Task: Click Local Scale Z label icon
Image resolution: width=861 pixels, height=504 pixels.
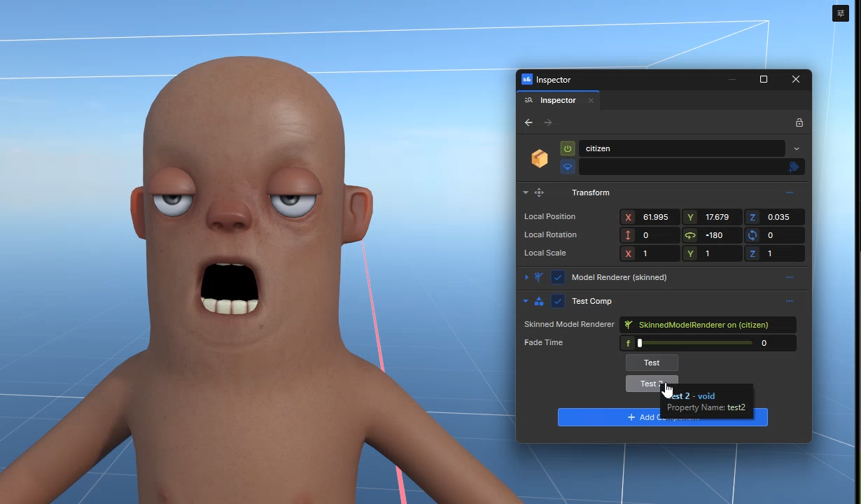Action: (752, 253)
